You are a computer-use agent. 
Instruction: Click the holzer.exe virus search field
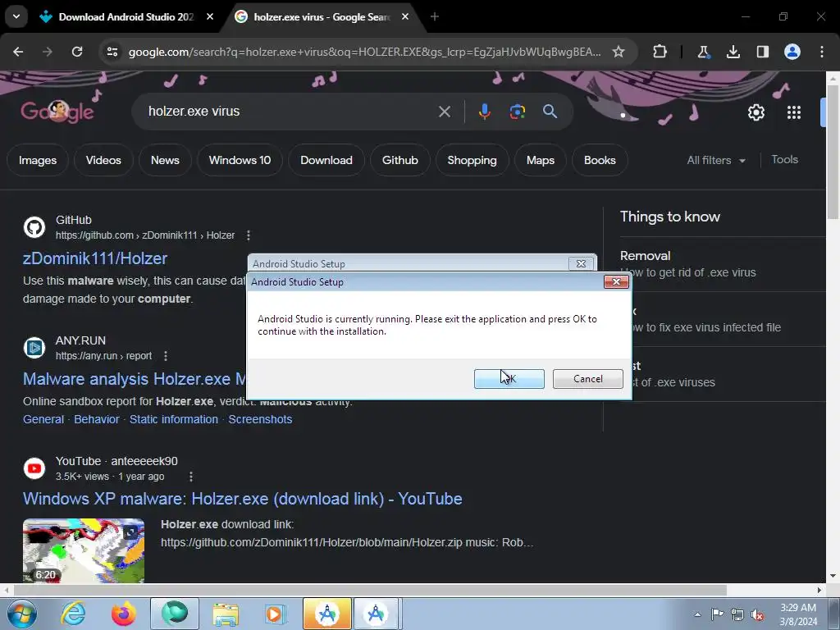[290, 112]
